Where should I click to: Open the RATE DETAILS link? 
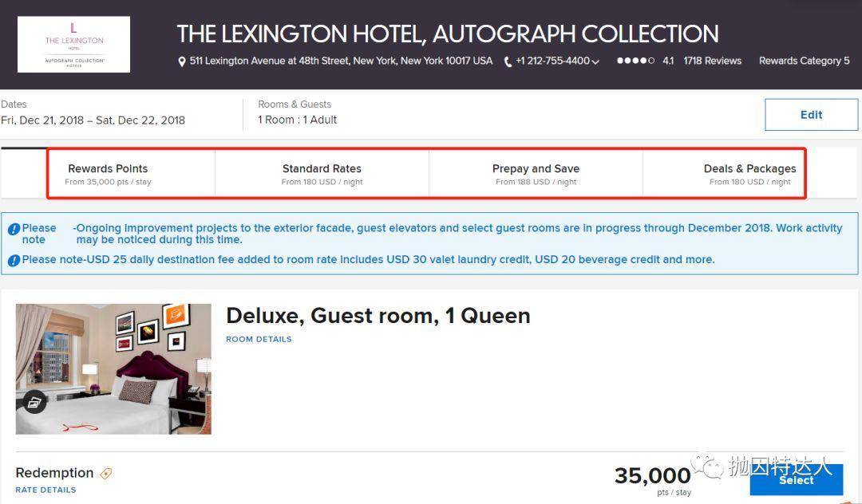(x=45, y=490)
